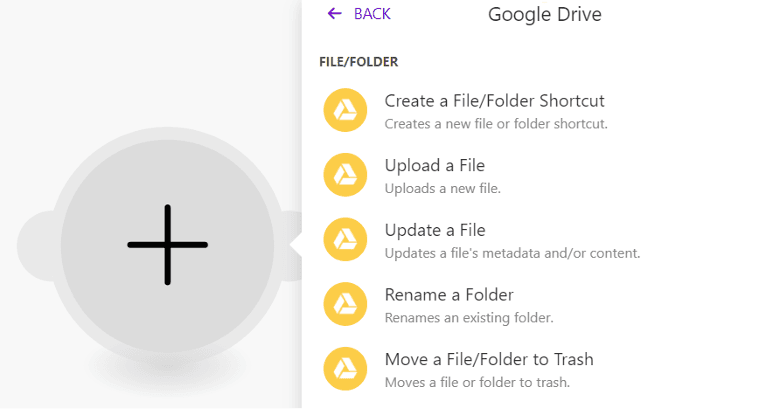Select the Rename a Folder action

pyautogui.click(x=449, y=295)
